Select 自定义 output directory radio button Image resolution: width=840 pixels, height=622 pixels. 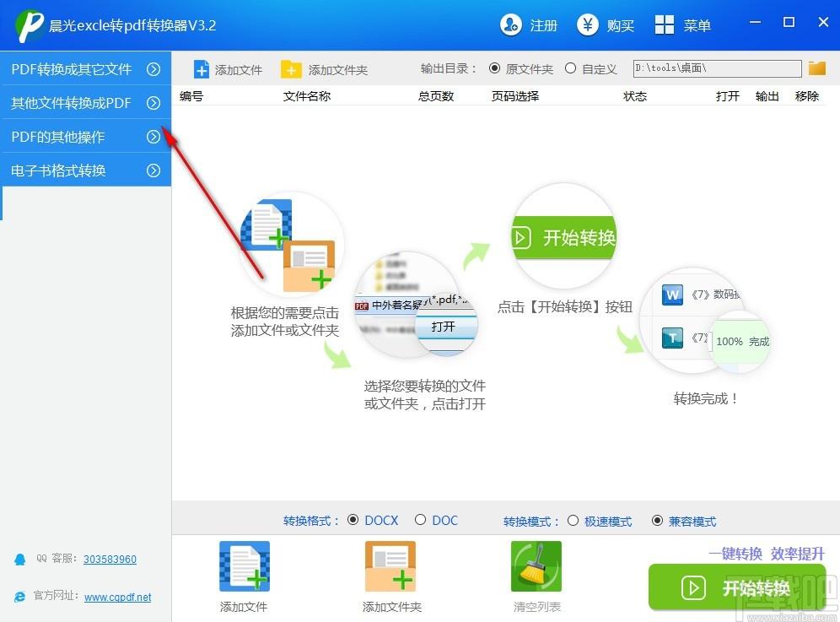coord(570,68)
